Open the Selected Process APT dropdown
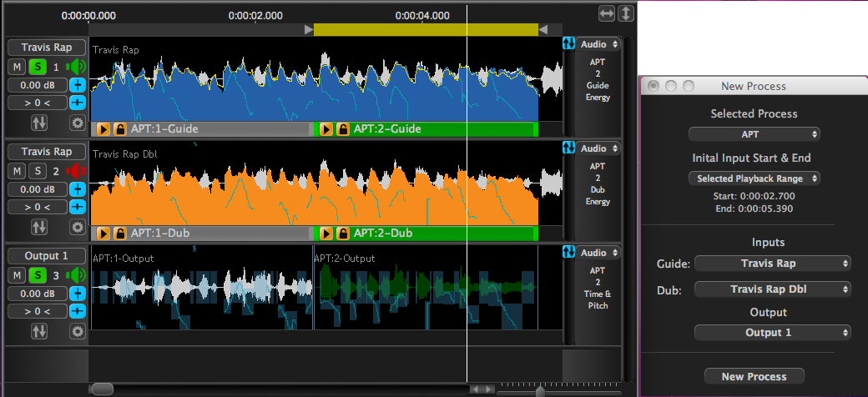This screenshot has width=868, height=397. tap(754, 134)
